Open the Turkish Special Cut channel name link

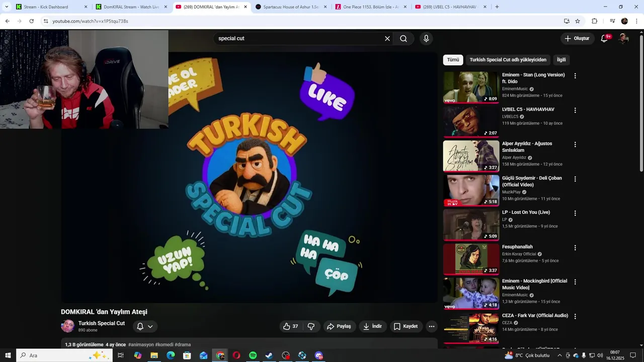click(x=102, y=323)
